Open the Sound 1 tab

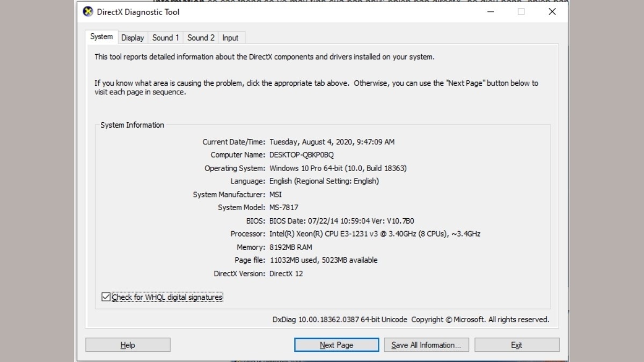click(166, 38)
